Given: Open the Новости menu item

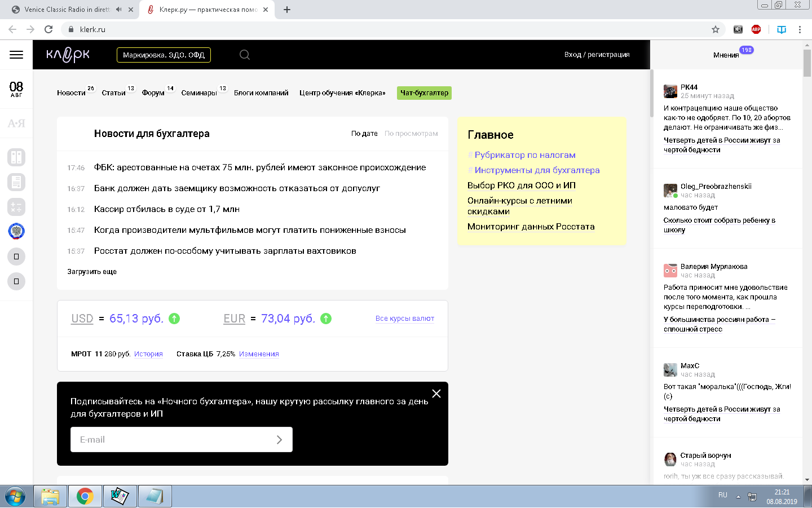Looking at the screenshot, I should click(71, 93).
